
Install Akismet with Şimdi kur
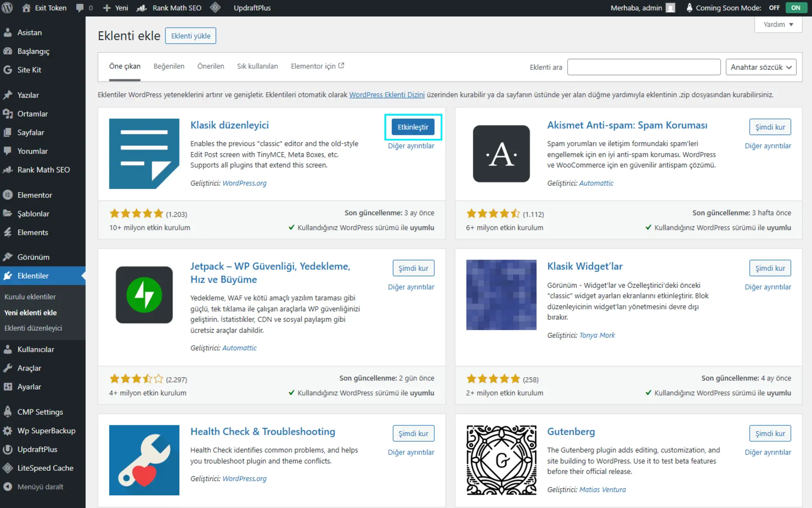click(770, 127)
